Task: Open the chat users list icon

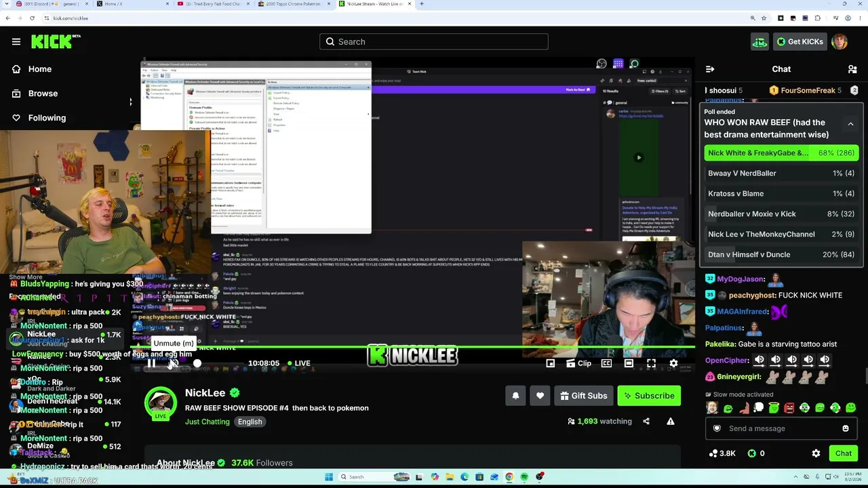Action: tap(852, 69)
